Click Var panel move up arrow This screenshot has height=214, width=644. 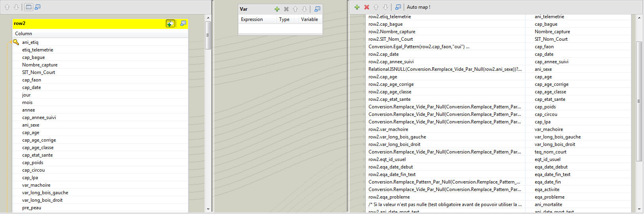tap(295, 9)
